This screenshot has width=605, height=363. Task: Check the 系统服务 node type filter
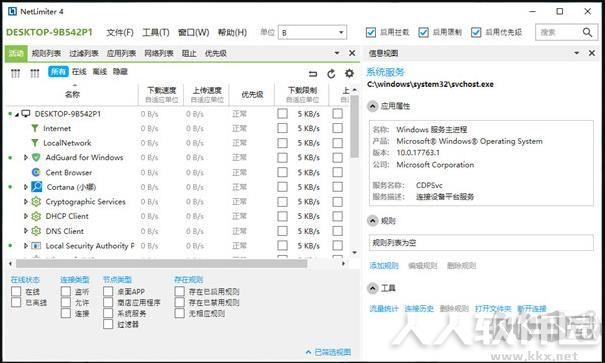pos(108,313)
